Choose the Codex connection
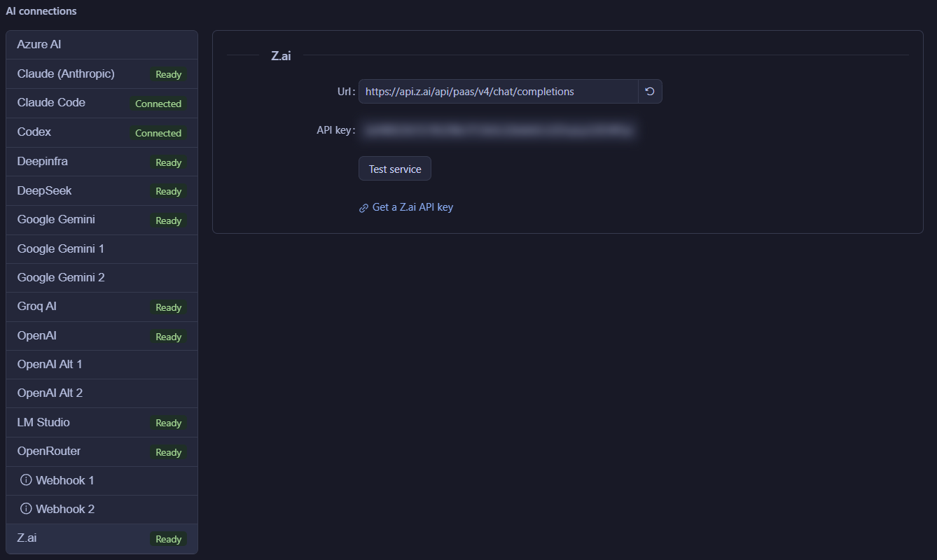 [x=102, y=132]
